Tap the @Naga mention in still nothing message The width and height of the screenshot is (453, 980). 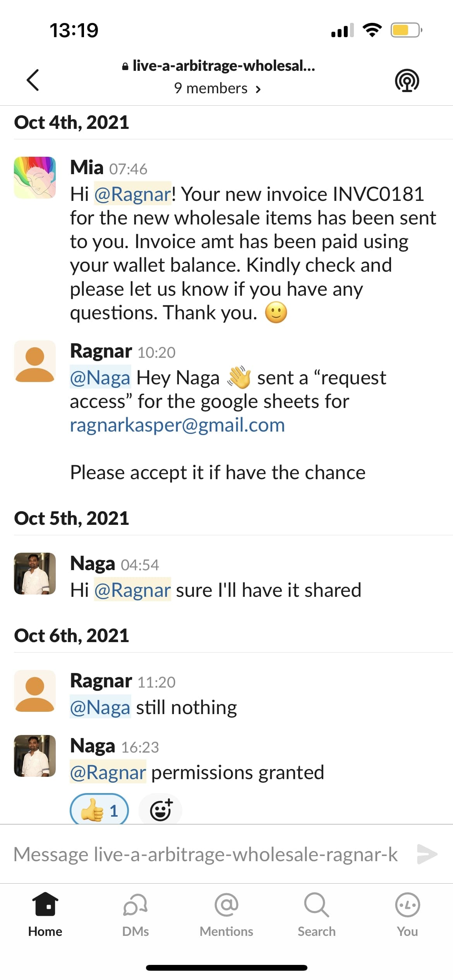click(x=100, y=708)
